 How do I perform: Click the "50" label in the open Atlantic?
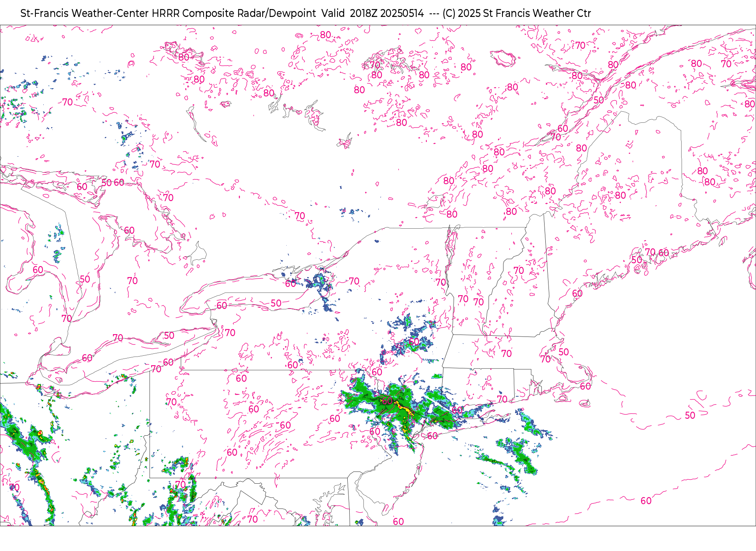[x=690, y=415]
